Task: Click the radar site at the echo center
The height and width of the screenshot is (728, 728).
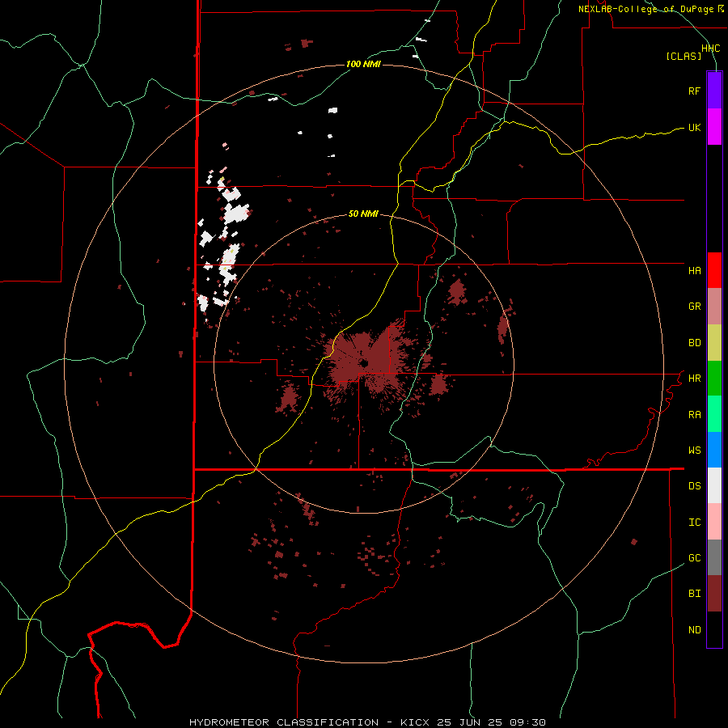Action: [363, 363]
